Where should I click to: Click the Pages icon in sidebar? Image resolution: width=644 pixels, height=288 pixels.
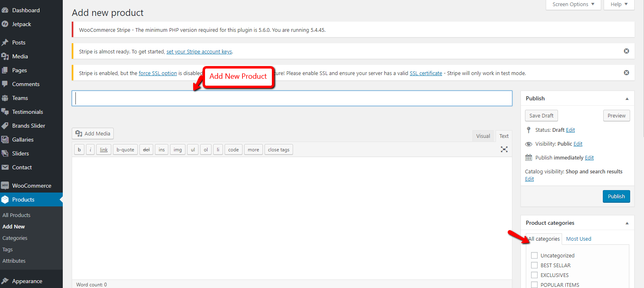pyautogui.click(x=5, y=70)
